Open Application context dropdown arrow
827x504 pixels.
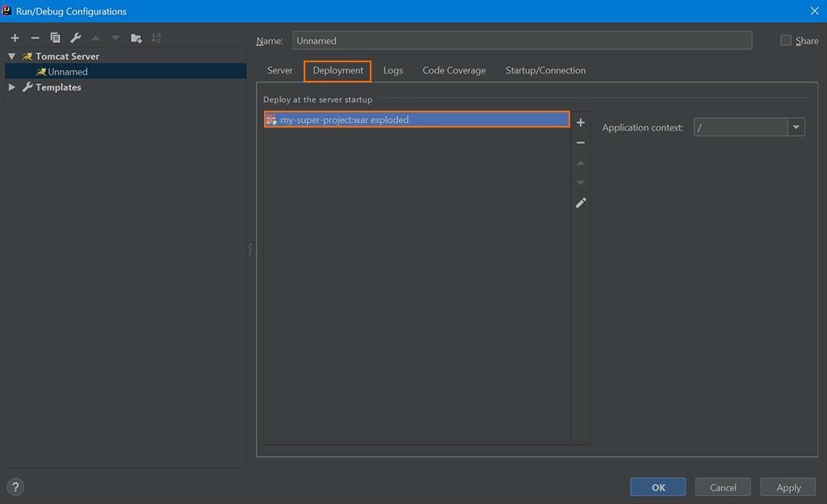point(796,127)
